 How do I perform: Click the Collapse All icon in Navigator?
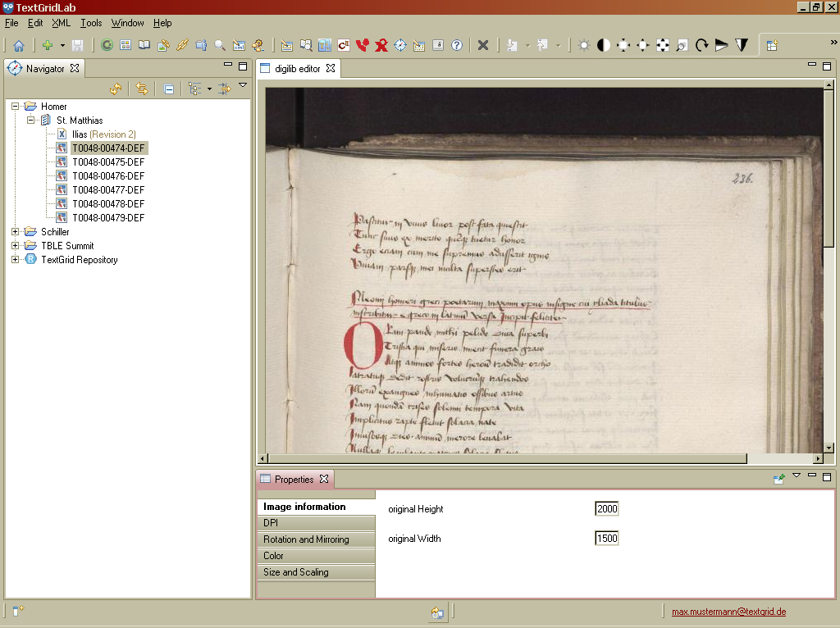(x=168, y=89)
